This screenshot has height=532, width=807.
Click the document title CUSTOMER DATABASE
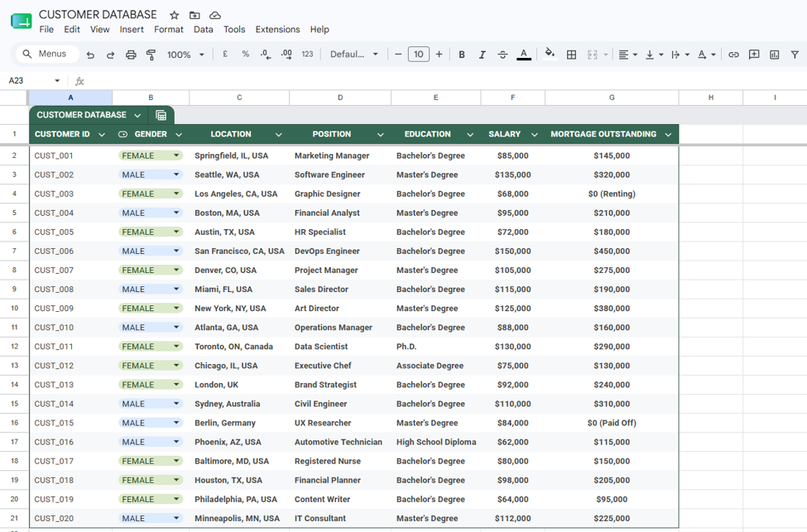tap(98, 14)
